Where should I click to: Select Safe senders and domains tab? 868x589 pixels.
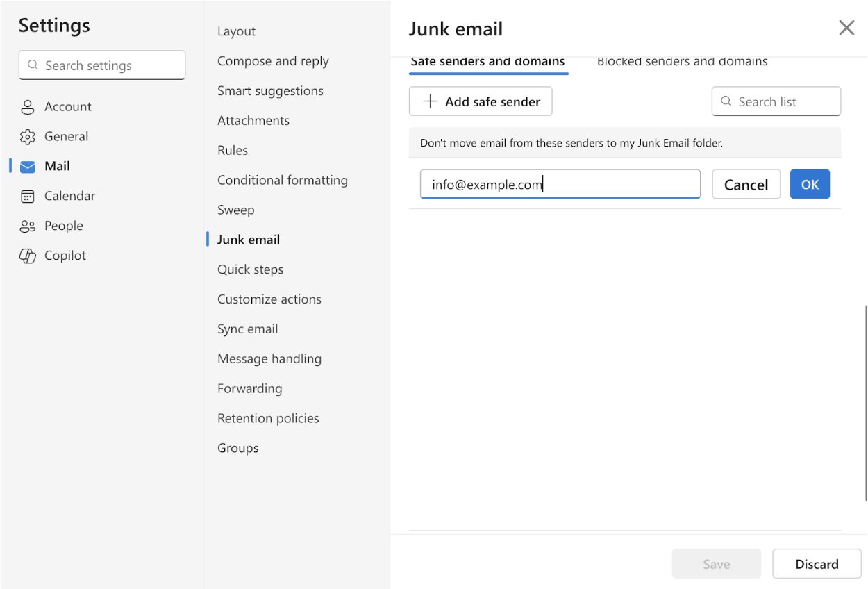point(487,62)
